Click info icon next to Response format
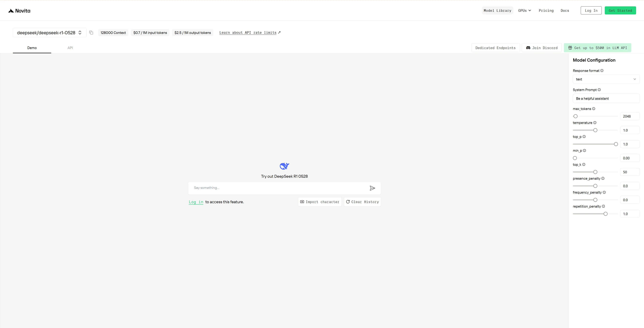 click(x=602, y=71)
